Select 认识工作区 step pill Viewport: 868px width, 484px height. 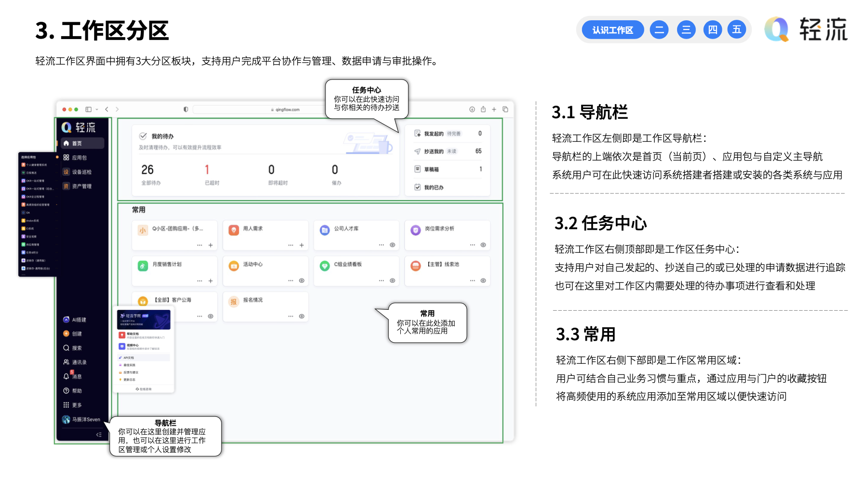point(613,30)
